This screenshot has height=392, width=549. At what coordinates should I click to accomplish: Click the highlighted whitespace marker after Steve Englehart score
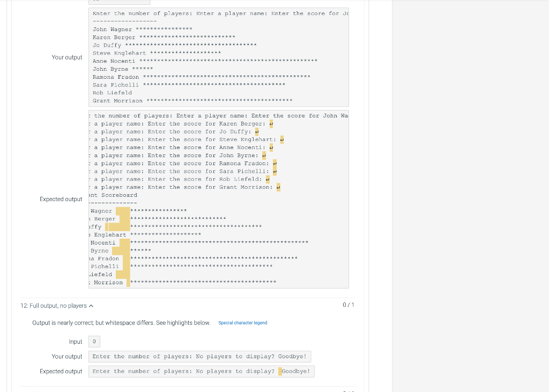281,139
